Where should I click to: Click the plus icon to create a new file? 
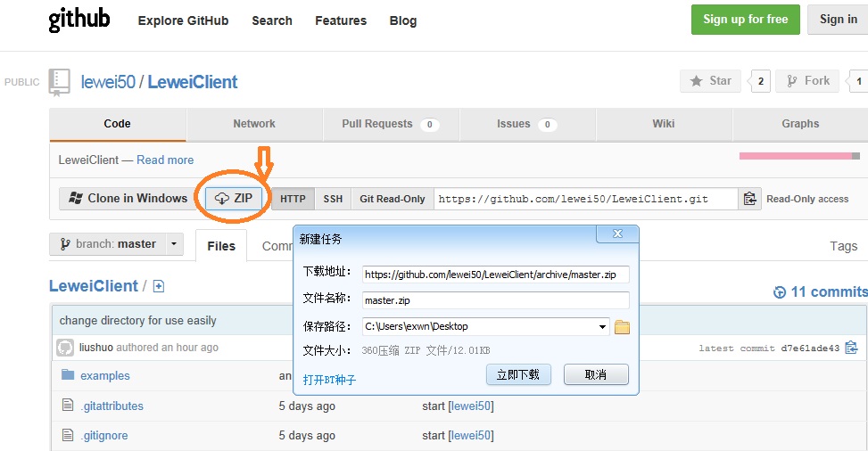click(x=159, y=286)
